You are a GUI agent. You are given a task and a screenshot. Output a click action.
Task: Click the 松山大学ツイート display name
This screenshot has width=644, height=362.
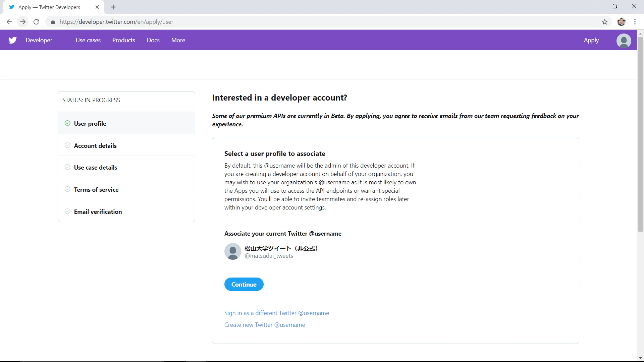[x=281, y=248]
